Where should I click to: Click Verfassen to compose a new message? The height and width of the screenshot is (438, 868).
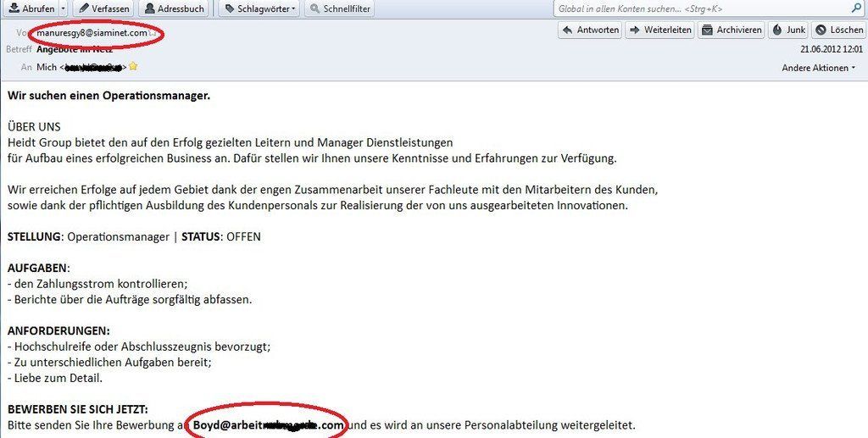click(x=103, y=8)
